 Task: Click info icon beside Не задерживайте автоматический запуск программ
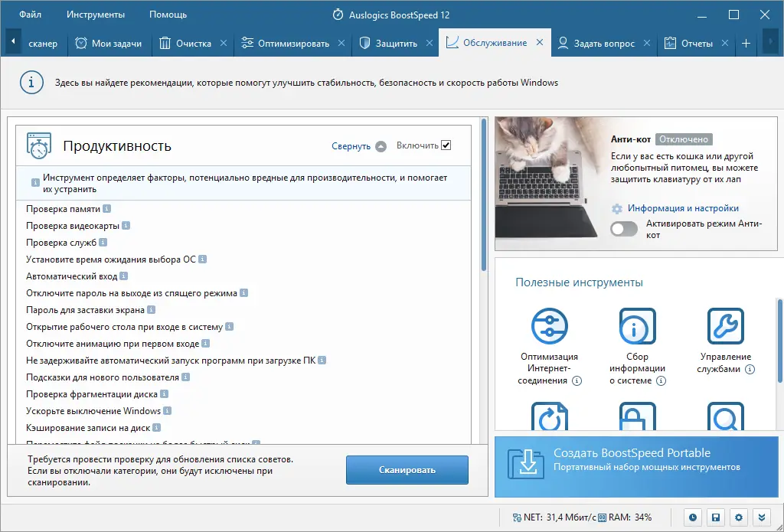322,360
